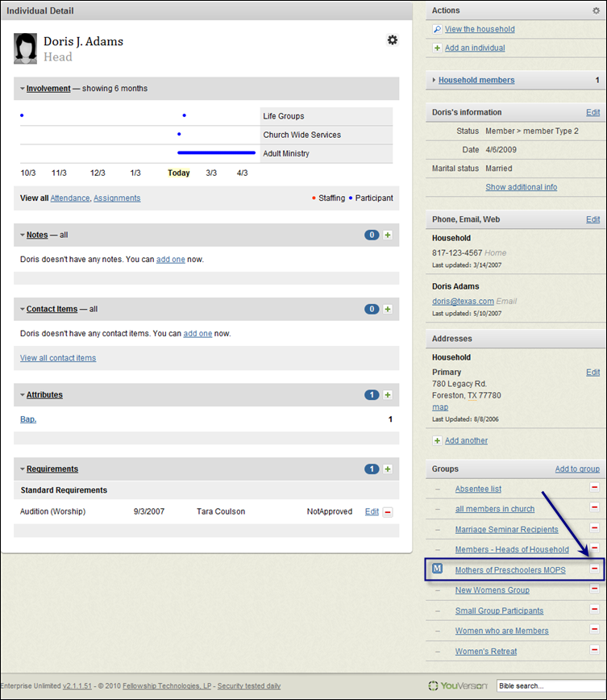Add an attribute with the plus icon
The image size is (607, 700).
[x=388, y=394]
